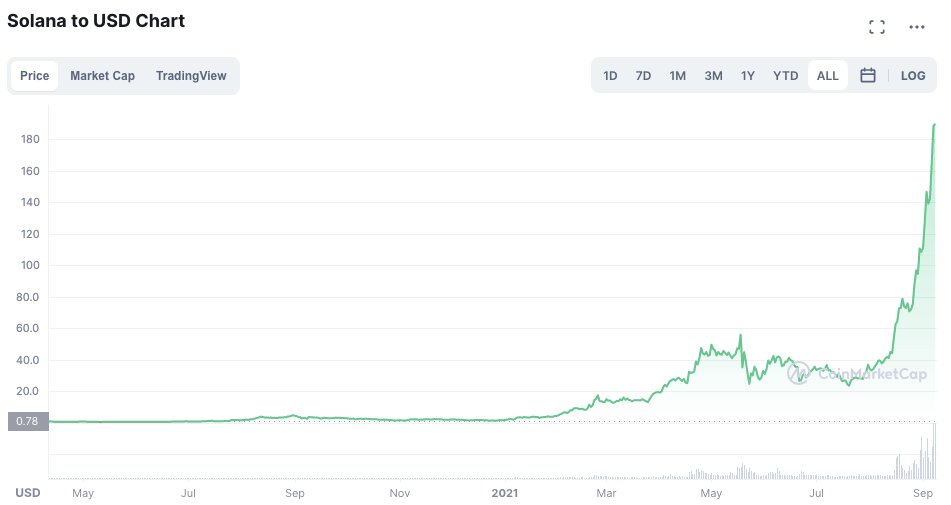Click the price line peak near 190
Viewport: 951px width, 505px height.
[934, 125]
